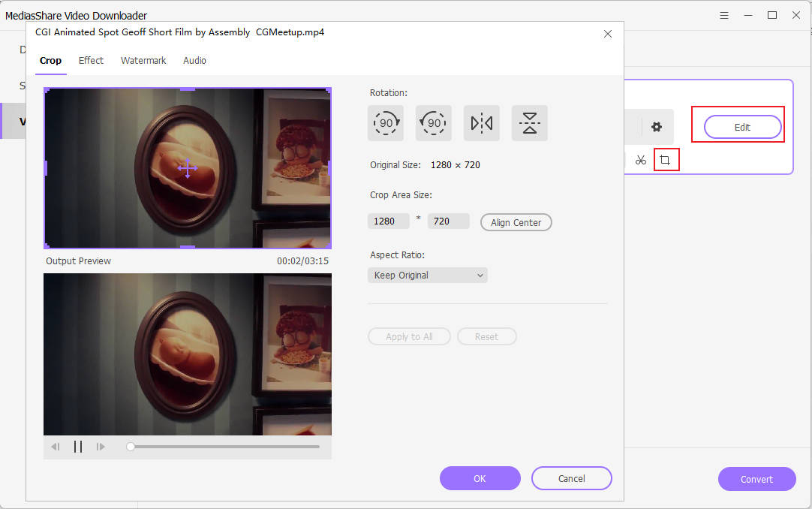Click the crop width field 1280

coord(389,221)
